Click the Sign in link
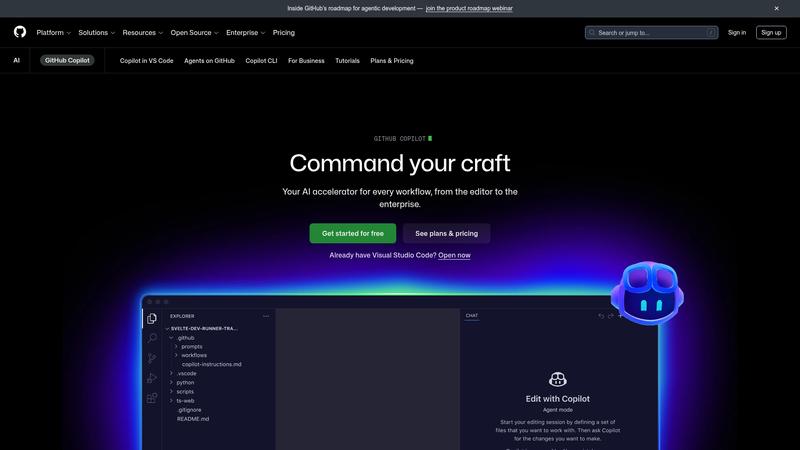 click(x=737, y=33)
